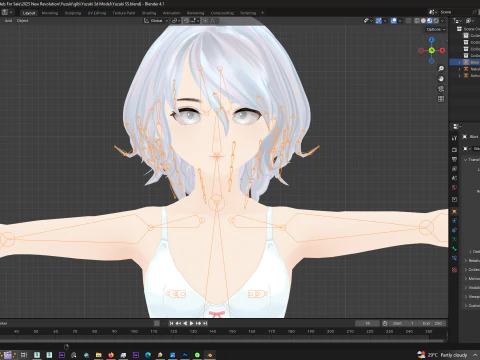Viewport: 480px width, 360px height.
Task: Add a new workspace with plus button
Action: [262, 13]
